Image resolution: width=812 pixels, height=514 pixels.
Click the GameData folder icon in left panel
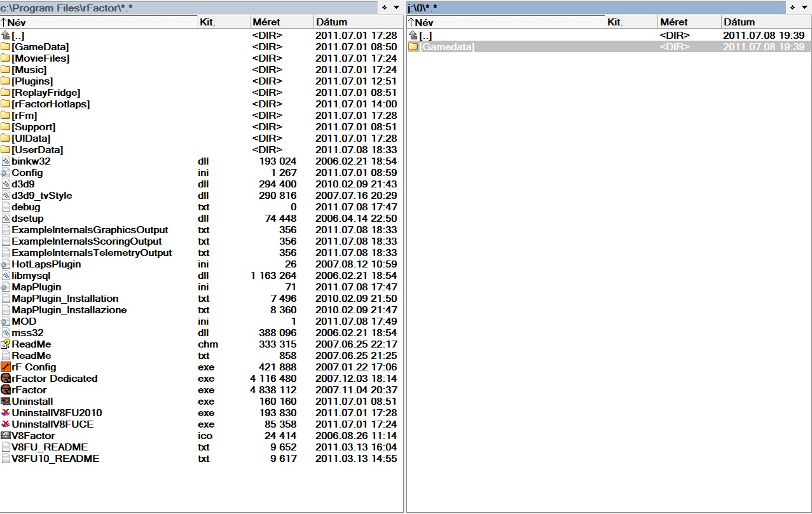pos(6,47)
